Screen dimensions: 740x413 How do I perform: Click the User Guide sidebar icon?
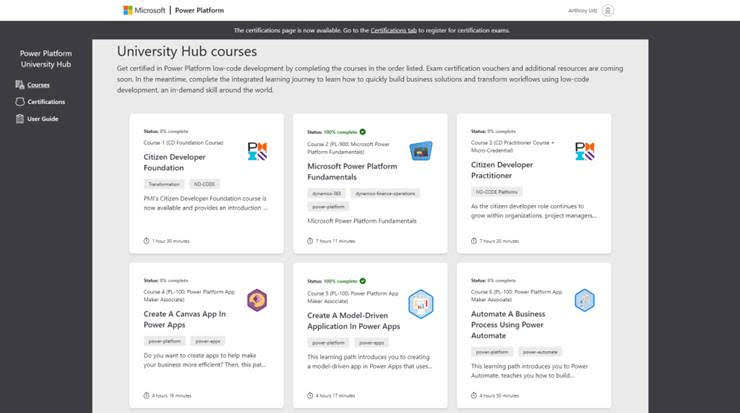(x=20, y=119)
